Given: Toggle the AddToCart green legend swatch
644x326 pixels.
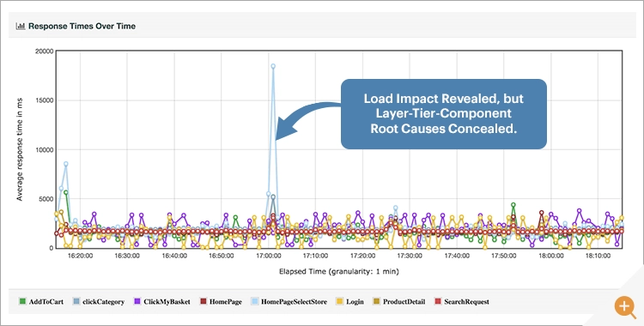Looking at the screenshot, I should [x=22, y=301].
